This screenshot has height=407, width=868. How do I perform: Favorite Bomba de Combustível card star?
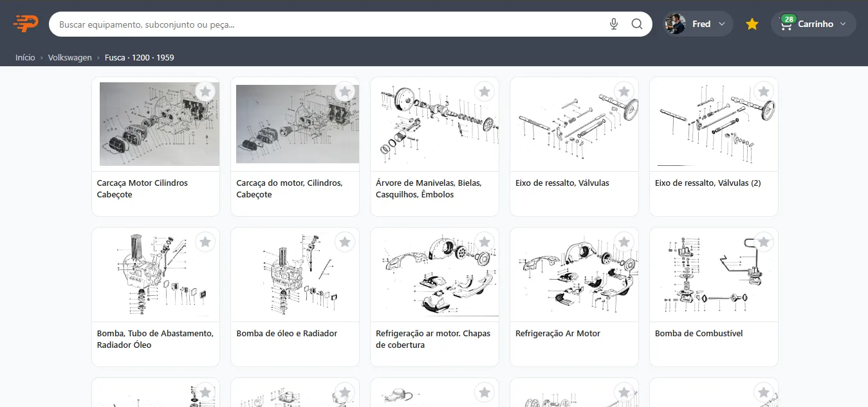pos(764,242)
